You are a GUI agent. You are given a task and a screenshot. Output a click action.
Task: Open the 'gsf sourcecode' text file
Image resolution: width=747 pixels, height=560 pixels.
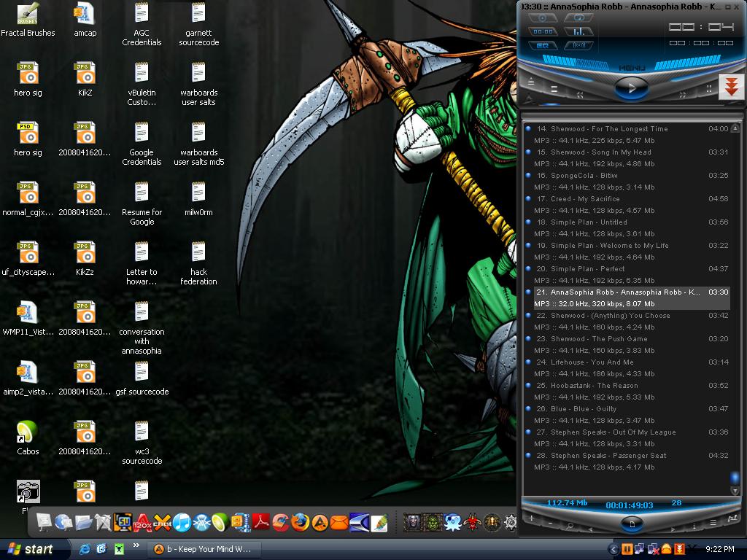[x=142, y=378]
